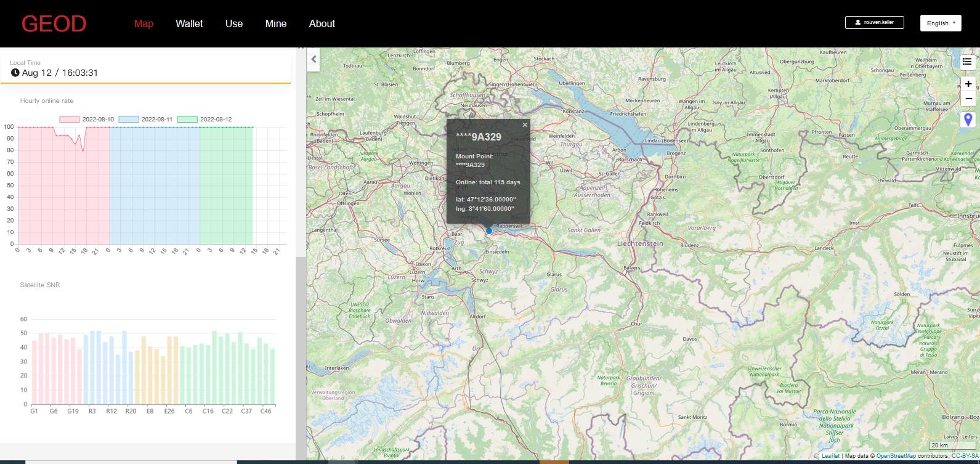Image resolution: width=980 pixels, height=464 pixels.
Task: Click the GEOD logo
Action: pos(54,23)
